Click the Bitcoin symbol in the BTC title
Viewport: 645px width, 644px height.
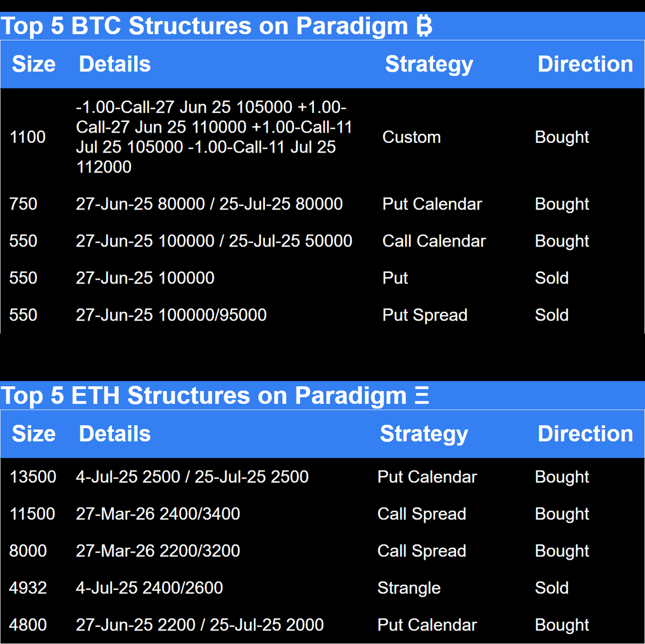pos(424,26)
